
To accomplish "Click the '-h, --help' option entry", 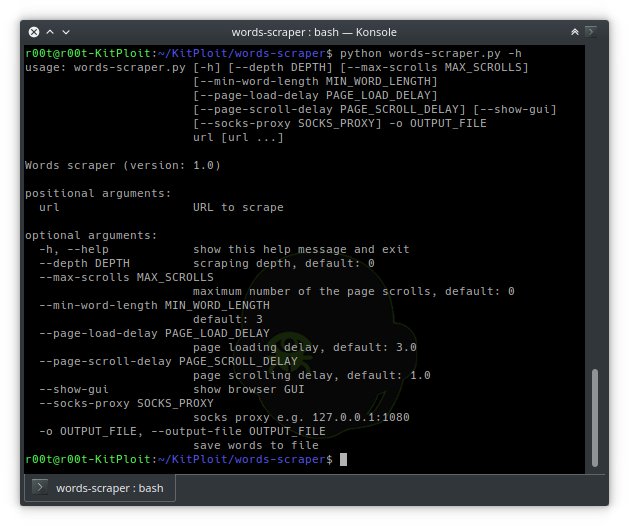I will tap(74, 249).
